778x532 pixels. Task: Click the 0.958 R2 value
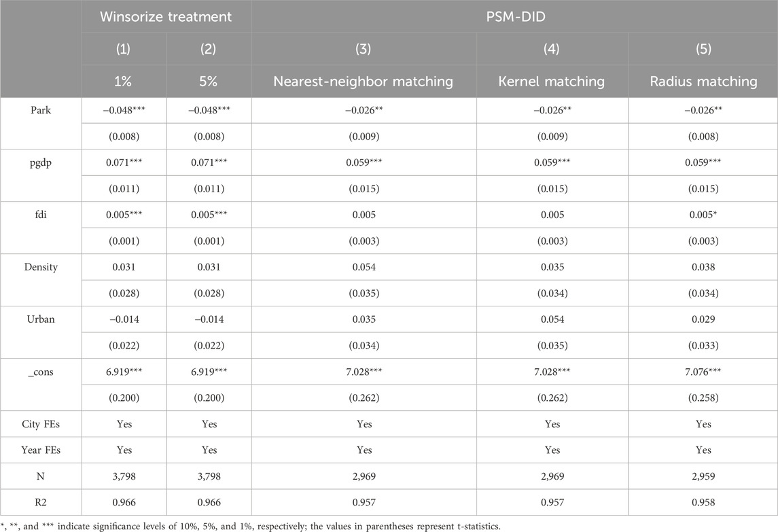(x=703, y=501)
